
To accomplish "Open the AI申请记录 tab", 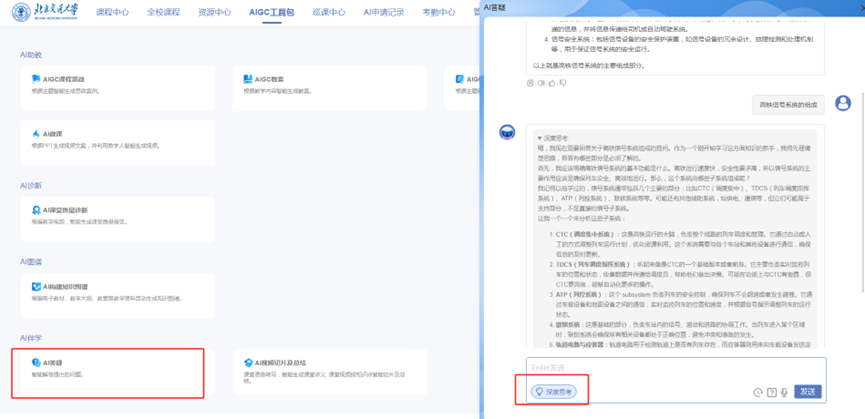I will pyautogui.click(x=384, y=13).
